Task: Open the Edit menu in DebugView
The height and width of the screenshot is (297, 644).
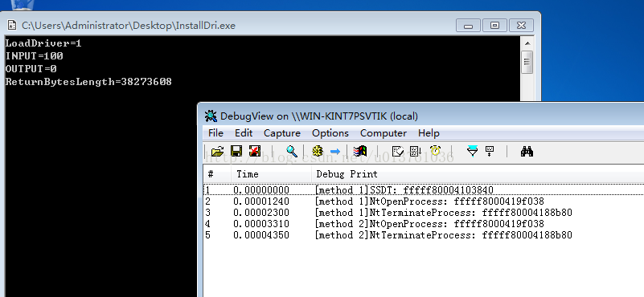Action: [x=244, y=133]
